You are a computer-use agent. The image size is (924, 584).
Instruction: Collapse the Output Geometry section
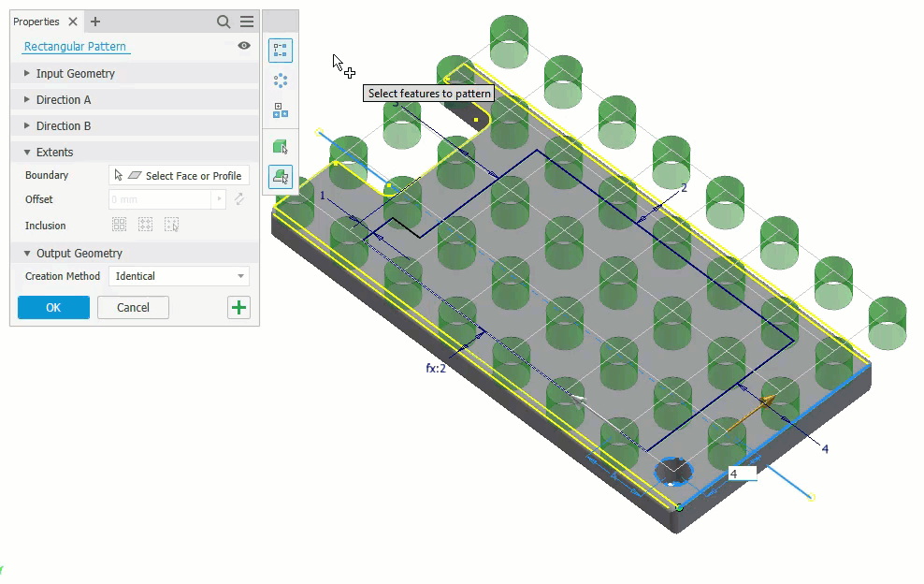[135, 253]
